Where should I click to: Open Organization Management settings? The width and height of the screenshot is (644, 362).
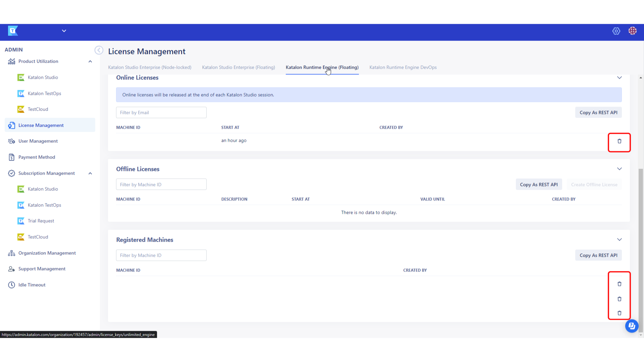coord(47,253)
